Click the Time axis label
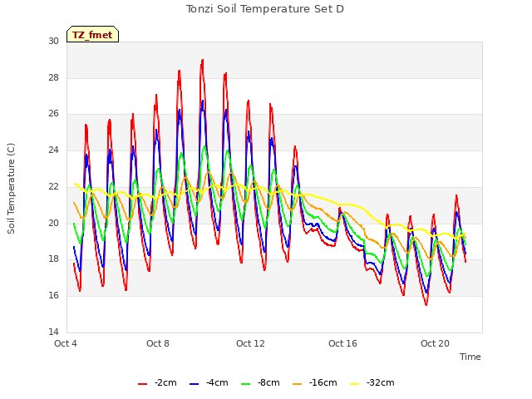 click(470, 357)
